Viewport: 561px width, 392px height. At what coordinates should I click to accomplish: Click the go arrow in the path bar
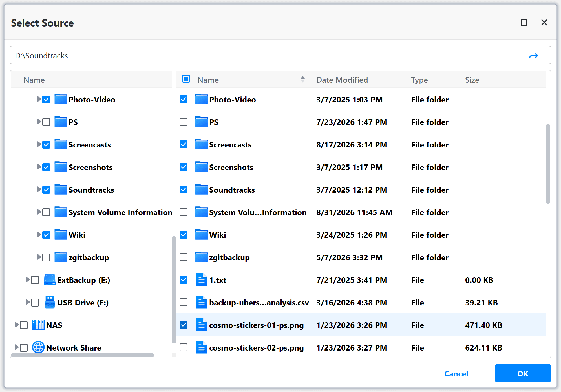[533, 56]
